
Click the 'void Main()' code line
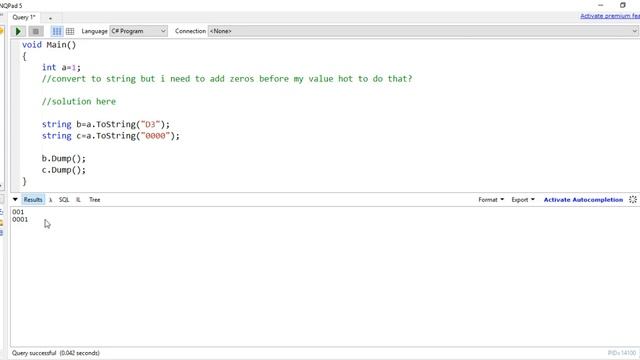[49, 45]
